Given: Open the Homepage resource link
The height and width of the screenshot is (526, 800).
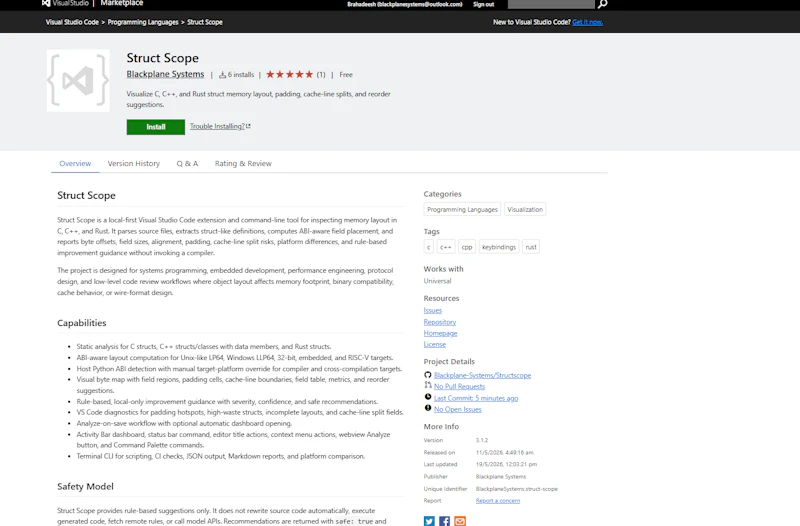Looking at the screenshot, I should click(x=440, y=333).
